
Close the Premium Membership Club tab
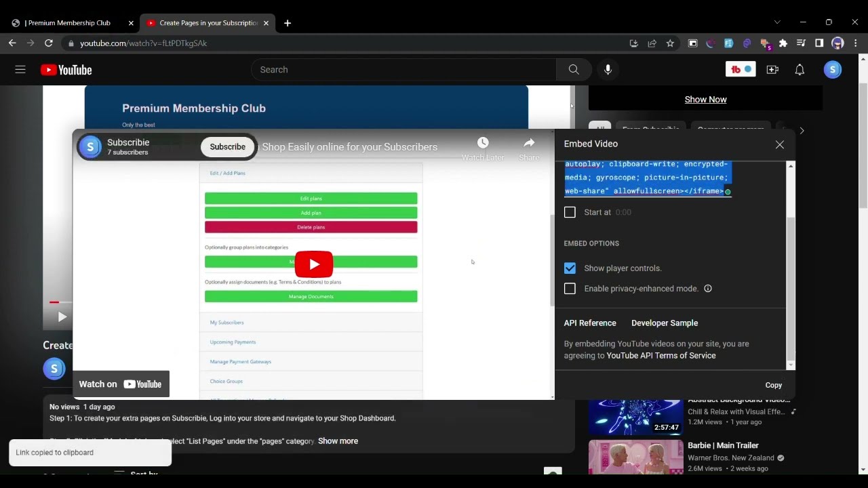pyautogui.click(x=131, y=23)
